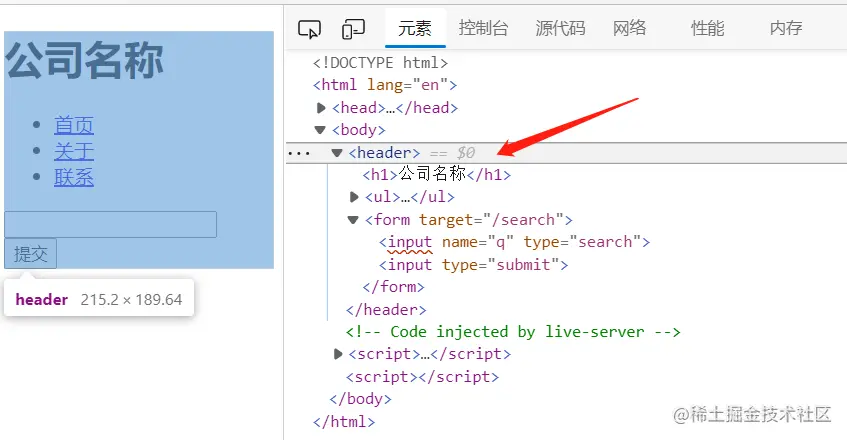Screen dimensions: 847x440
Task: Activate the inspect element picker icon
Action: [x=310, y=29]
